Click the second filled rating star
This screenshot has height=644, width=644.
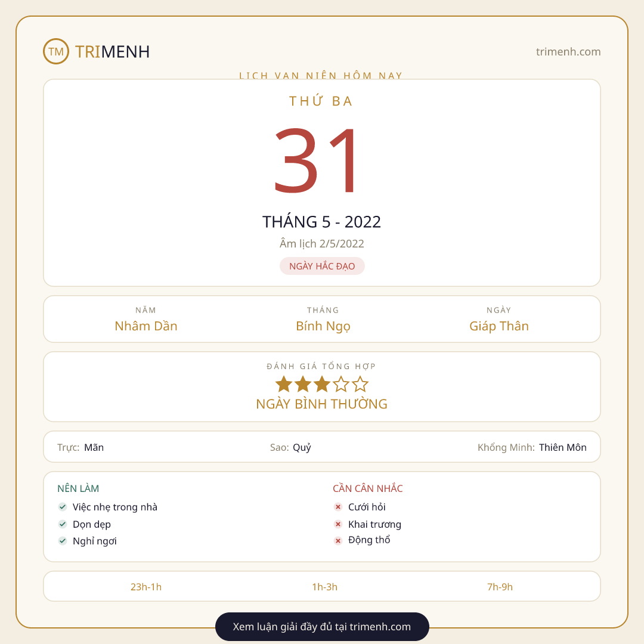[x=303, y=385]
